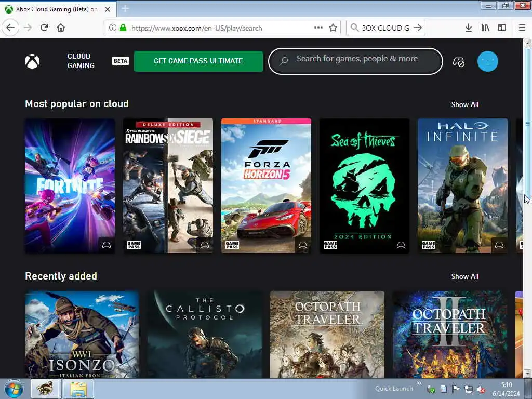Image resolution: width=532 pixels, height=399 pixels.
Task: Click the network tray icon
Action: tap(468, 390)
